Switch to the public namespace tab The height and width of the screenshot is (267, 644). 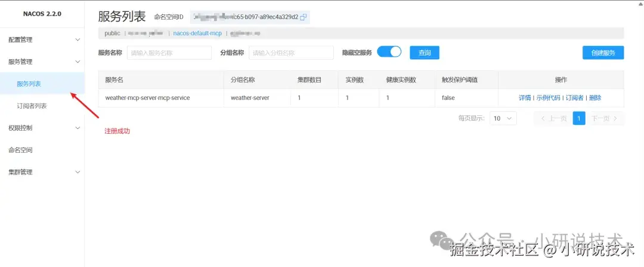point(113,33)
